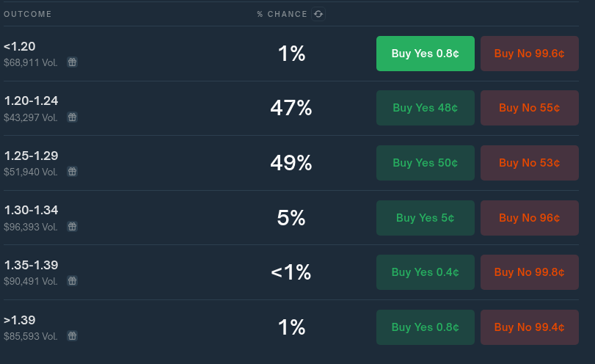Screen dimensions: 595x364
Task: Choose Buy No 96¢ button
Action: tap(530, 218)
